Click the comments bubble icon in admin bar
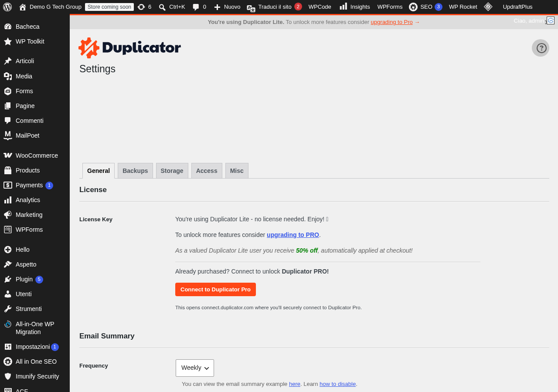 (196, 7)
